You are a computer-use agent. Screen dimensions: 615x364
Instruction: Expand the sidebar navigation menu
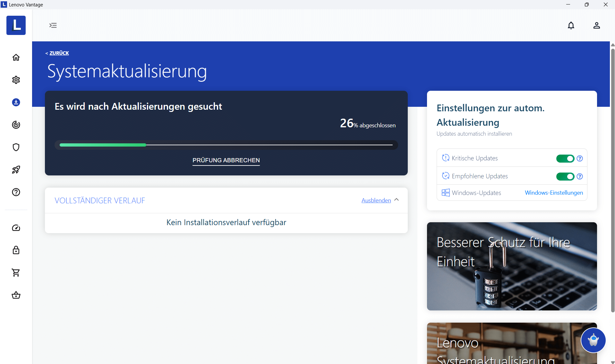pos(53,25)
